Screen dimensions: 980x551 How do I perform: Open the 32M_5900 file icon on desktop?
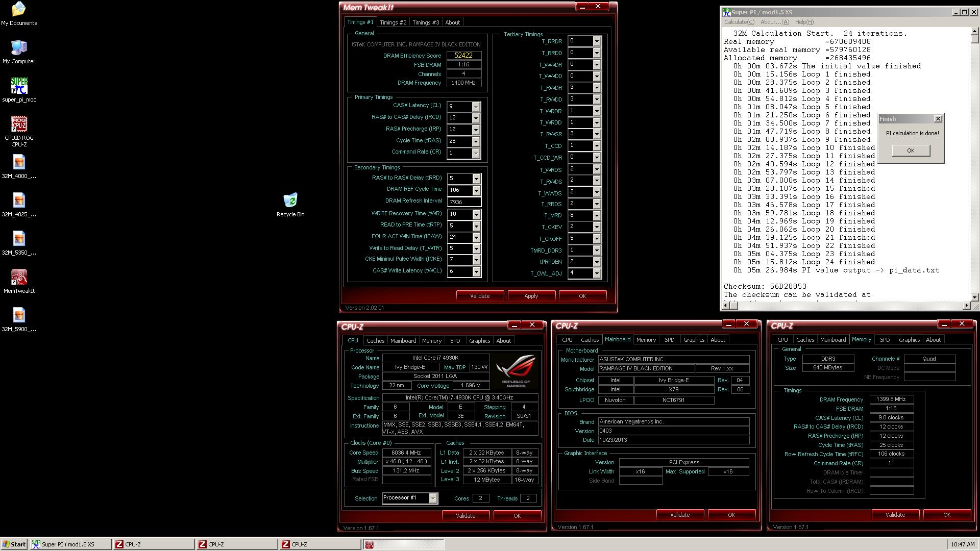19,319
